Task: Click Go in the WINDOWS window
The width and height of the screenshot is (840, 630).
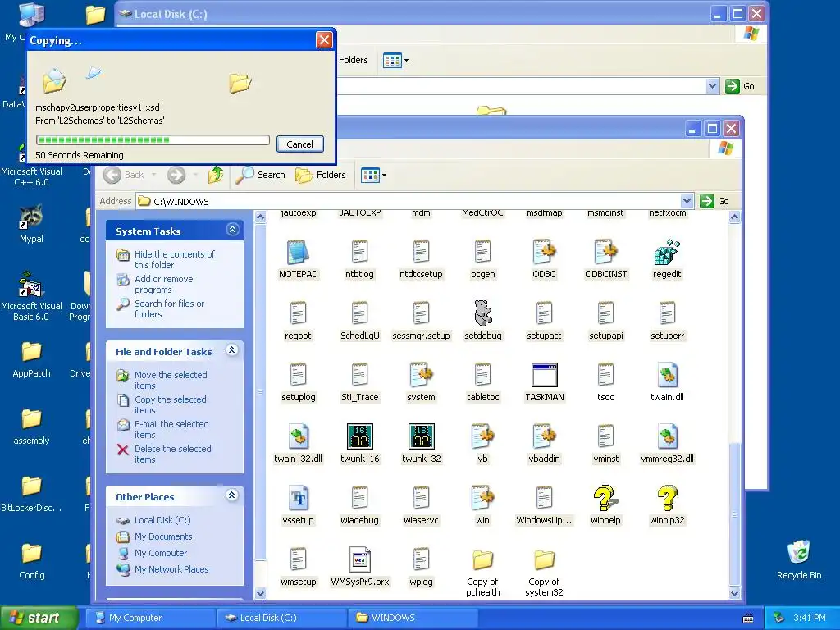Action: pyautogui.click(x=714, y=201)
